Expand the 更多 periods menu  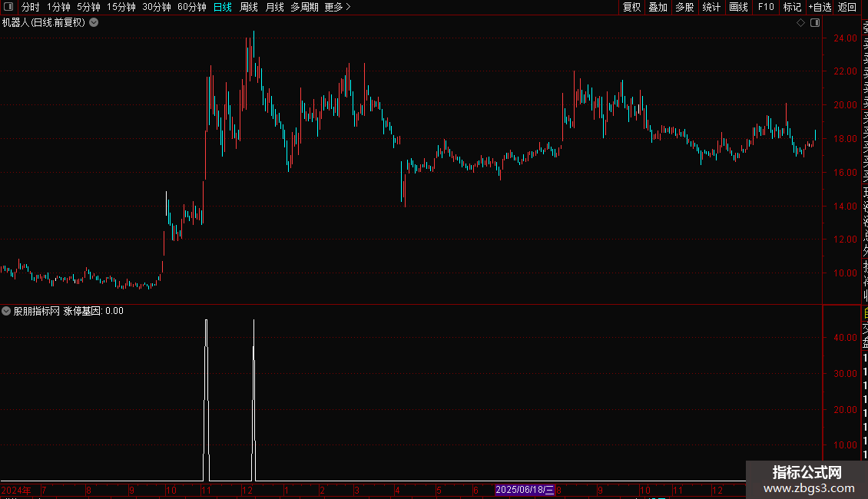click(338, 7)
